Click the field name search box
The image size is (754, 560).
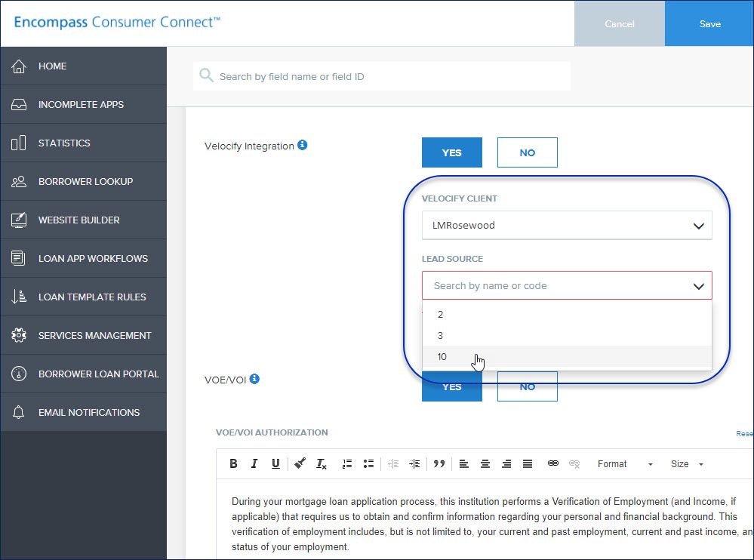(x=382, y=76)
